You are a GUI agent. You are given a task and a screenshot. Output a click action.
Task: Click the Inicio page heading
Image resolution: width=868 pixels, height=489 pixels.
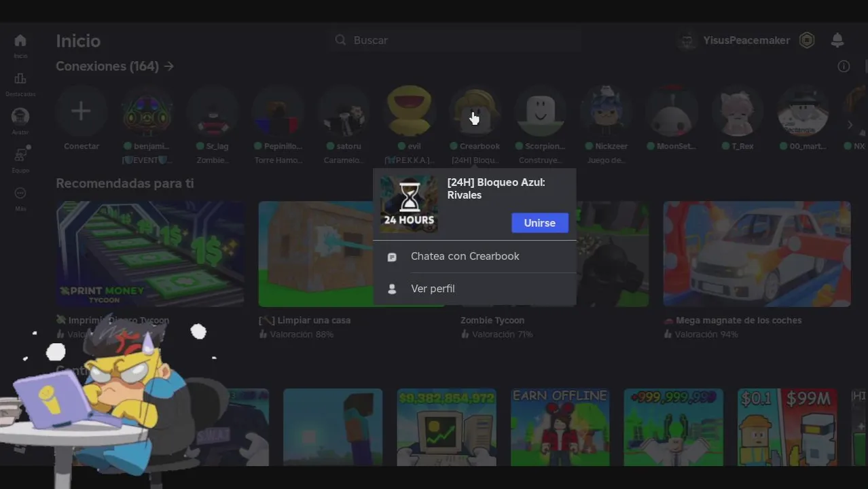pyautogui.click(x=78, y=41)
